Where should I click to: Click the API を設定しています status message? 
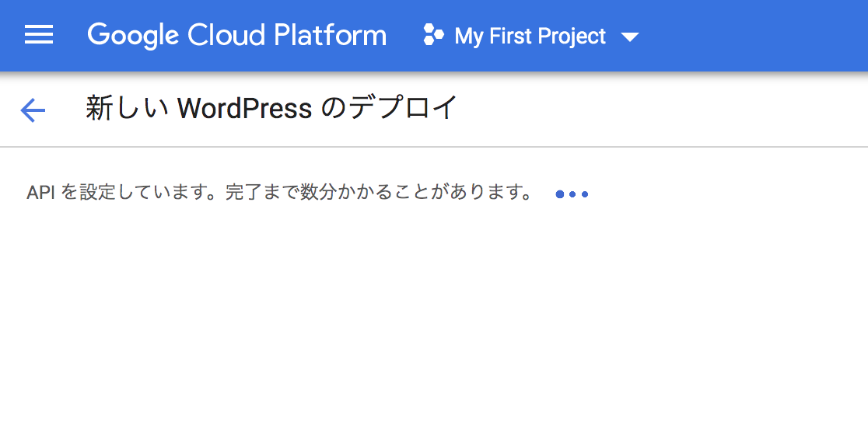[x=279, y=194]
